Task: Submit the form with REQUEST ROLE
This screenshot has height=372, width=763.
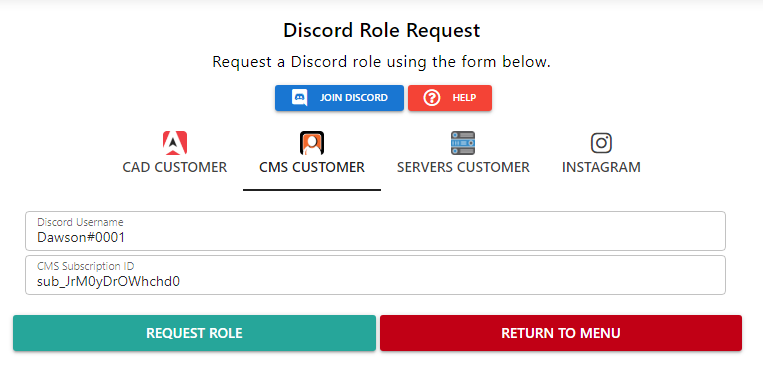Action: click(194, 333)
